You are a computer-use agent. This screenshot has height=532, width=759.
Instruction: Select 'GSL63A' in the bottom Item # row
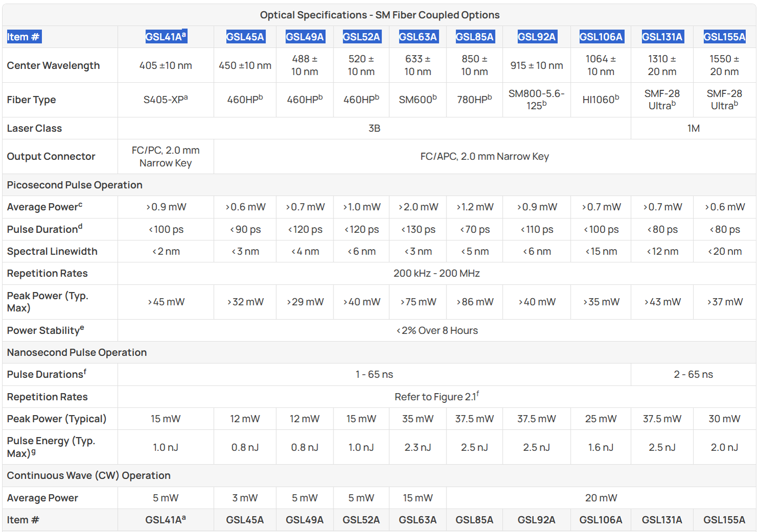(418, 520)
